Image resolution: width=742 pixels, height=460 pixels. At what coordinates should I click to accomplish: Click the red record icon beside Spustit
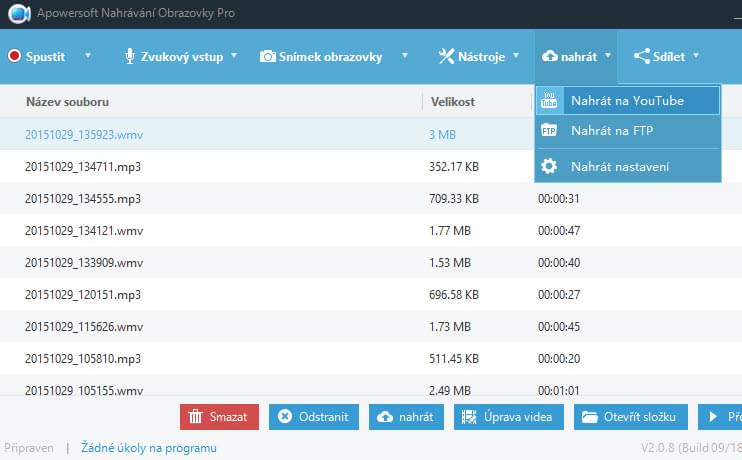[x=14, y=57]
